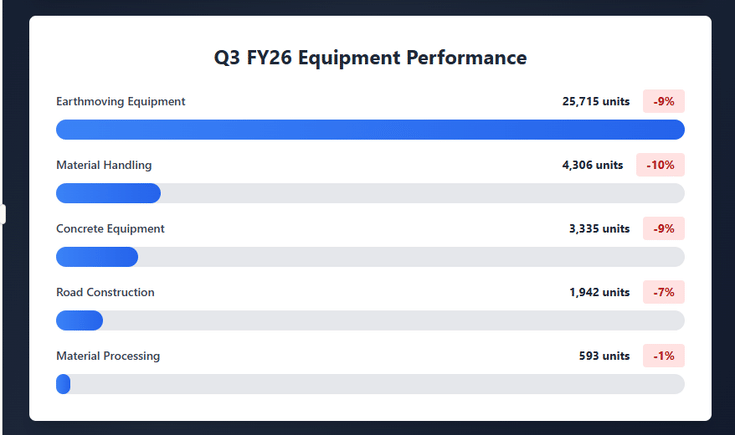The width and height of the screenshot is (735, 435).
Task: Click the Material Processing progress bar
Action: 370,384
